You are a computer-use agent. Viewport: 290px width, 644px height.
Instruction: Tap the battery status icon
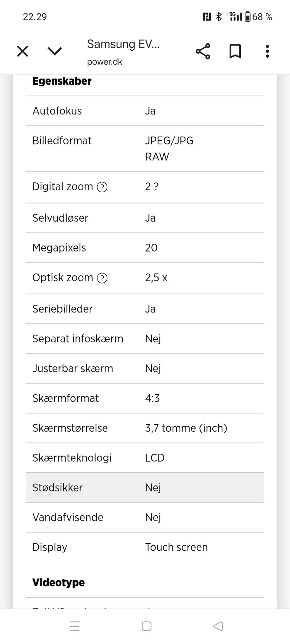pyautogui.click(x=247, y=17)
